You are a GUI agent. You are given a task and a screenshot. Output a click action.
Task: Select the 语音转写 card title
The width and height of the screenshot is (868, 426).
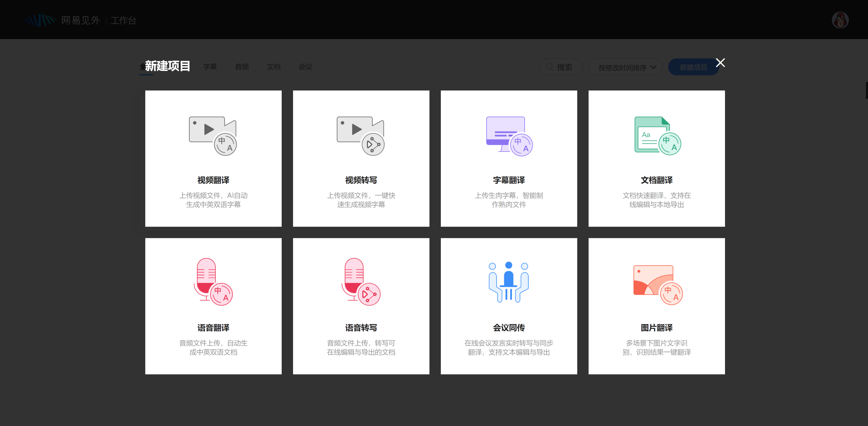pos(361,327)
